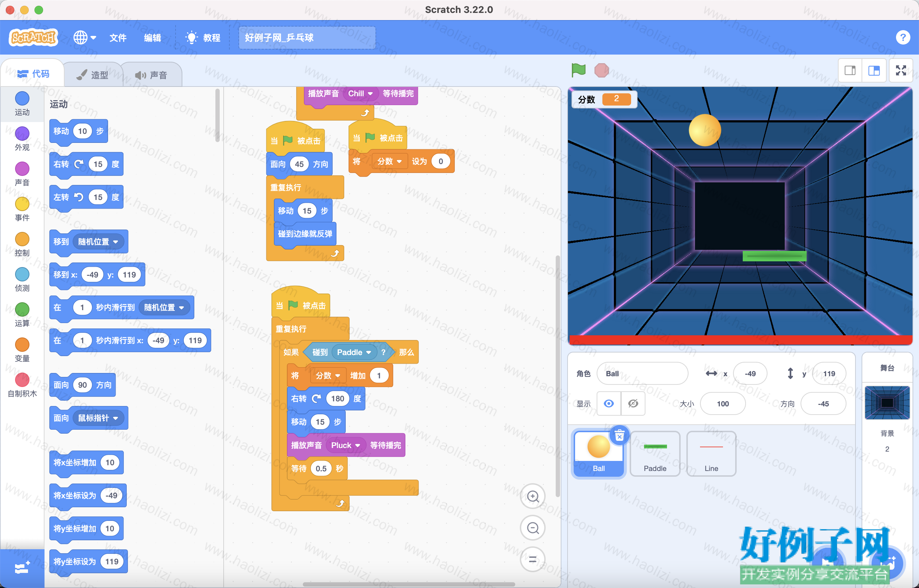Click the sprite size field 100
Image resolution: width=919 pixels, height=588 pixels.
click(x=723, y=403)
